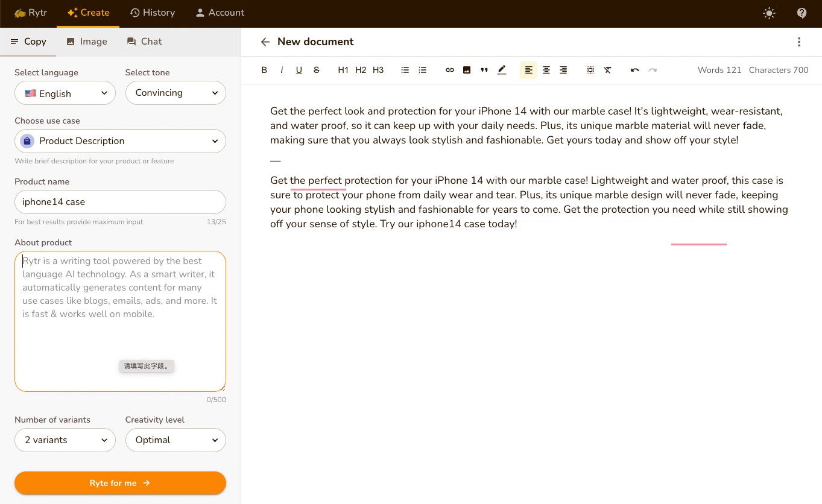Click the Words 121 counter

(x=719, y=70)
